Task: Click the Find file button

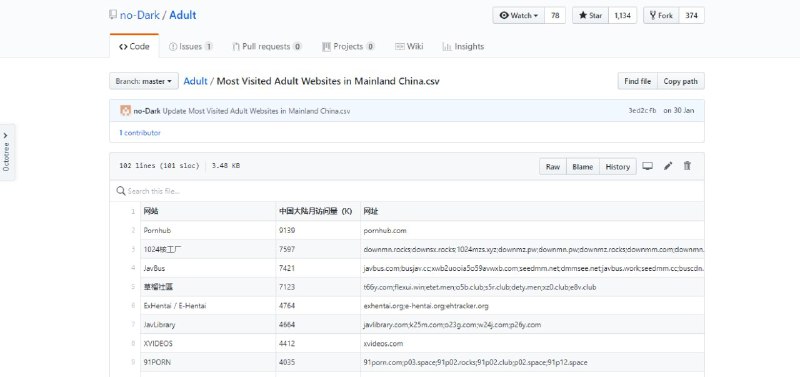Action: click(x=637, y=81)
